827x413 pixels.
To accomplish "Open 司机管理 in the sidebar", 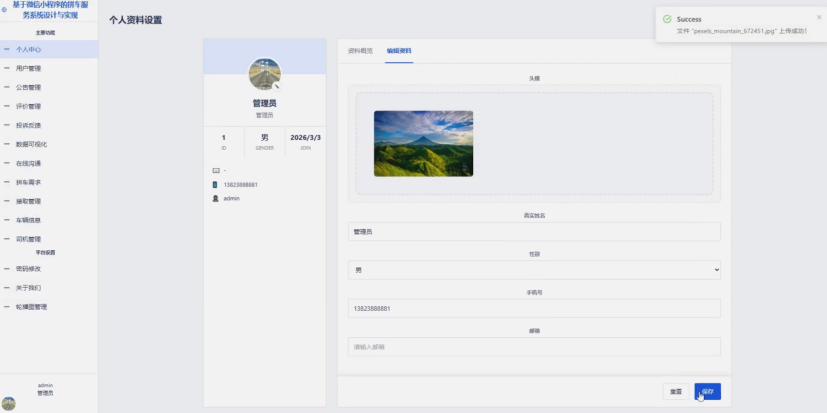I will tap(49, 239).
